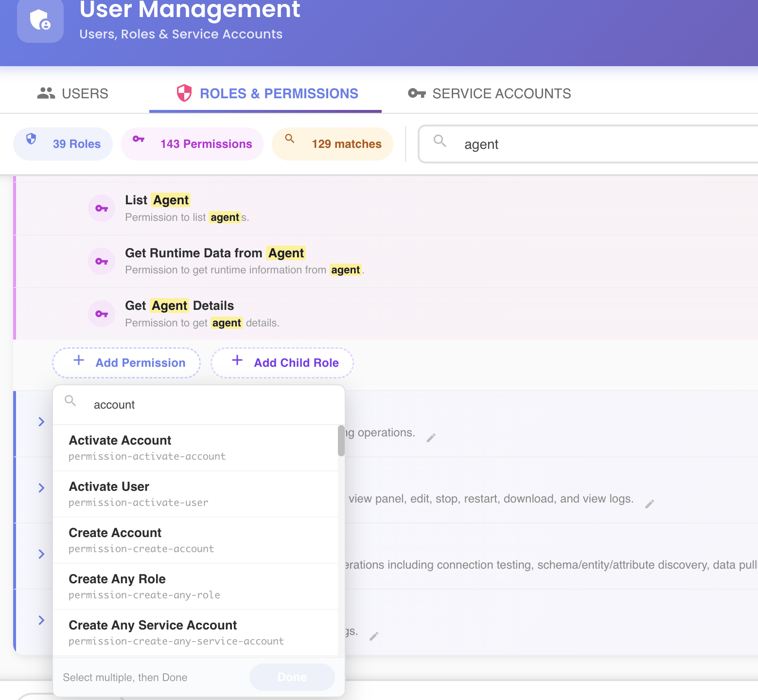Click the search field containing 'agent'
The image size is (758, 700).
[x=588, y=144]
